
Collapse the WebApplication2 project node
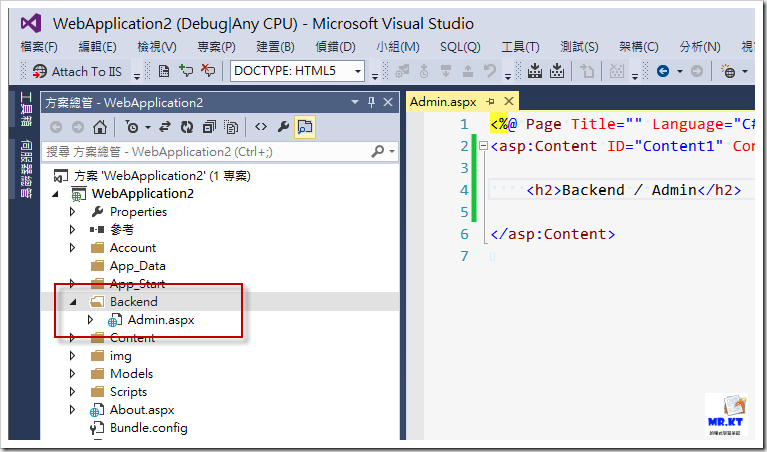point(56,194)
